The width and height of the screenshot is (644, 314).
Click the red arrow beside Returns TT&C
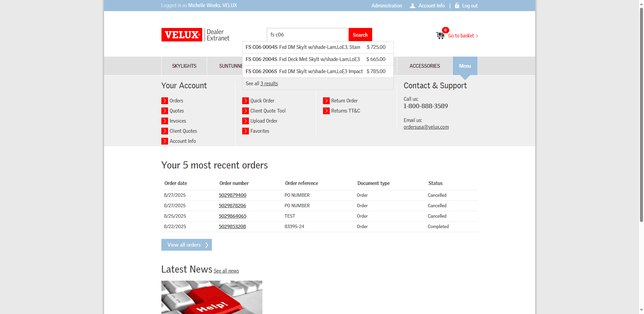coord(326,111)
